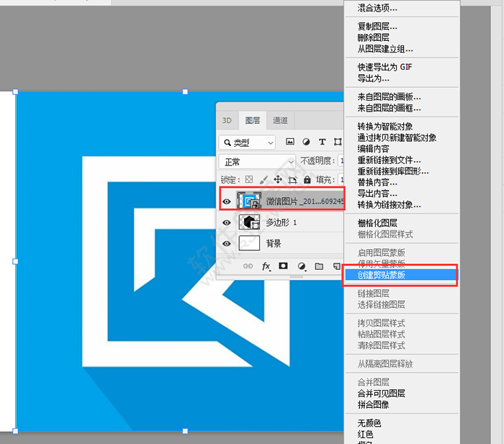The image size is (504, 444).
Task: Hide the 多边形 1 layer via eye icon
Action: coord(227,222)
